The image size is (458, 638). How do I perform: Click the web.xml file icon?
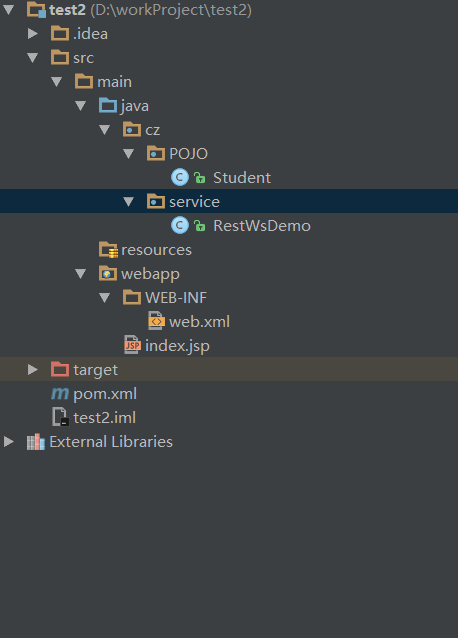[156, 321]
